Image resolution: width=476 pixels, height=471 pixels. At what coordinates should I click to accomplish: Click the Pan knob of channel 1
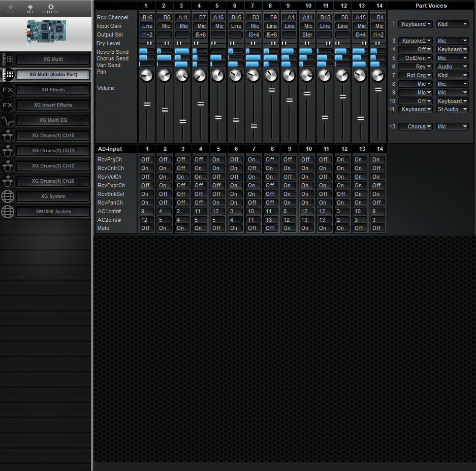[x=147, y=76]
